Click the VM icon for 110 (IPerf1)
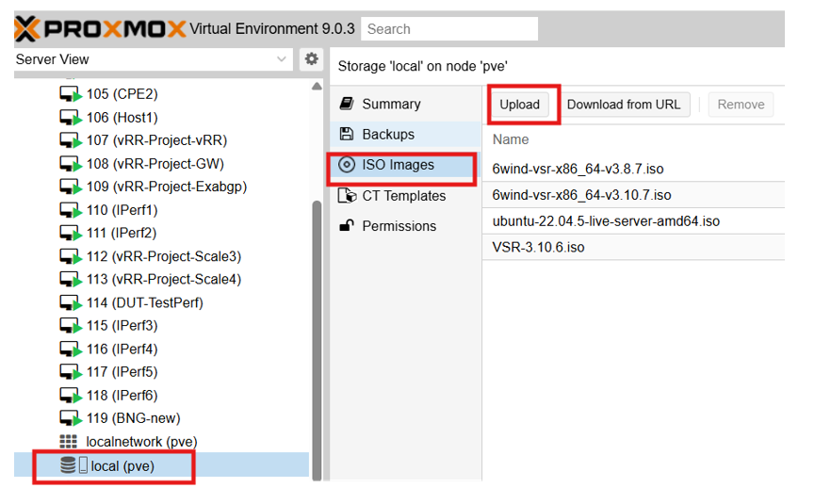Viewport: 831px width, 504px height. point(71,210)
